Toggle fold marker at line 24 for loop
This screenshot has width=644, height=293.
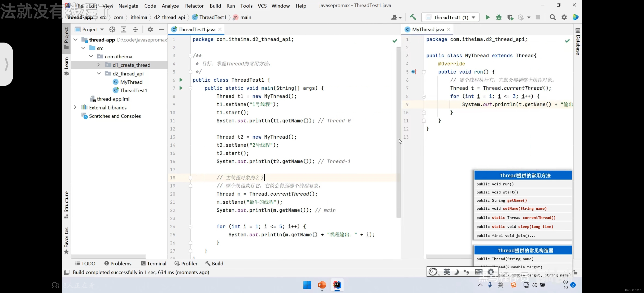(x=190, y=226)
